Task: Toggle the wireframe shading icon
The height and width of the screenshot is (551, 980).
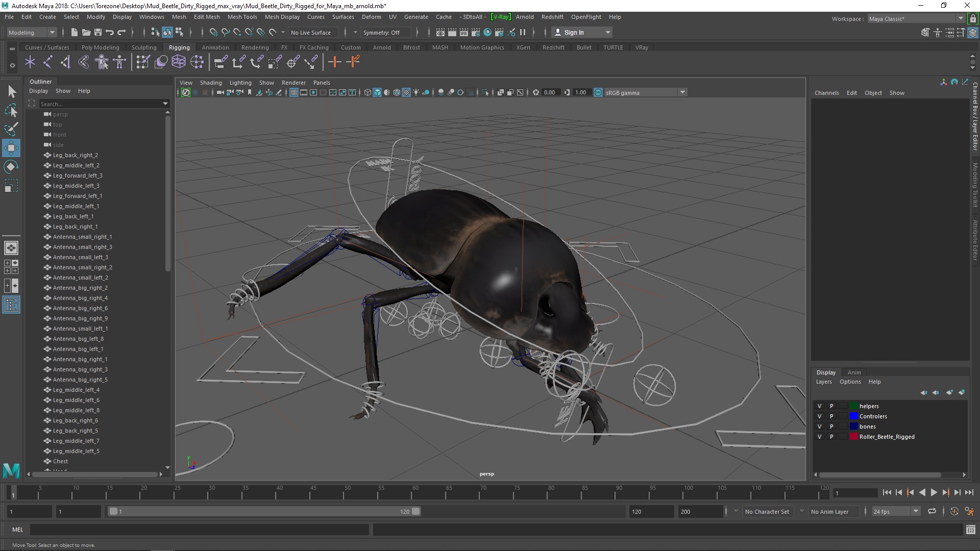Action: pos(369,92)
